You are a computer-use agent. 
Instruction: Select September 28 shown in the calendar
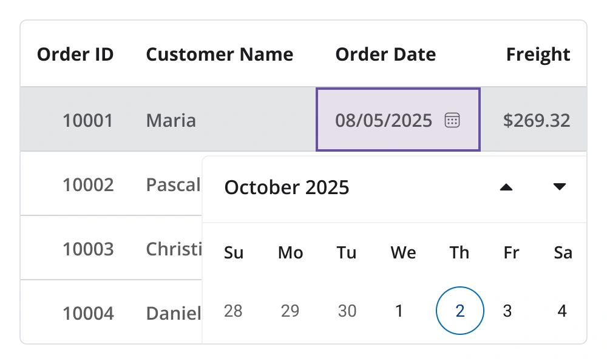click(x=234, y=311)
